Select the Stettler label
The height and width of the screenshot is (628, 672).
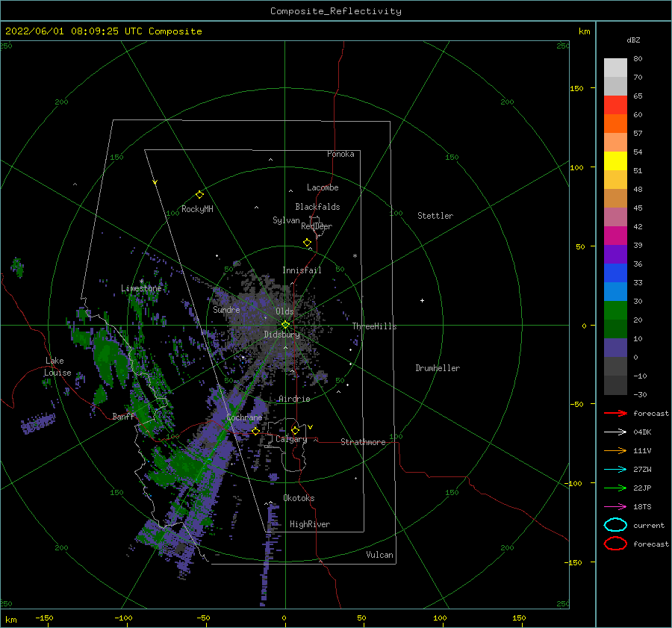click(x=435, y=216)
